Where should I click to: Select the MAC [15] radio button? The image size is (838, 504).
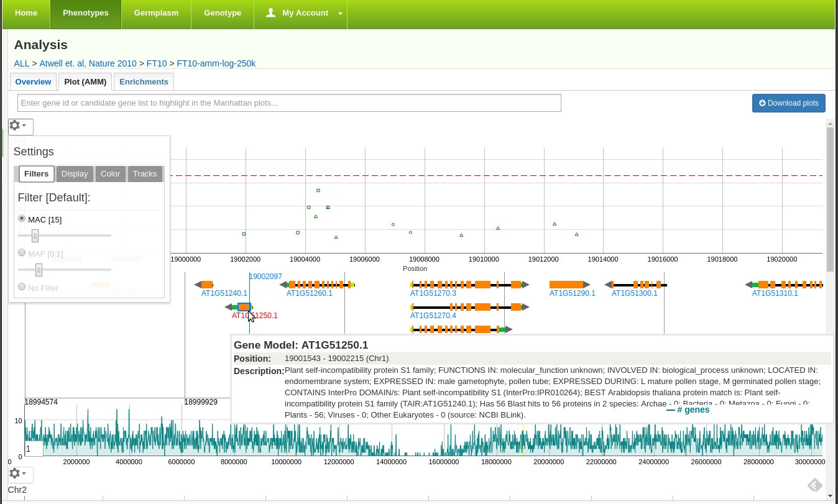(22, 219)
